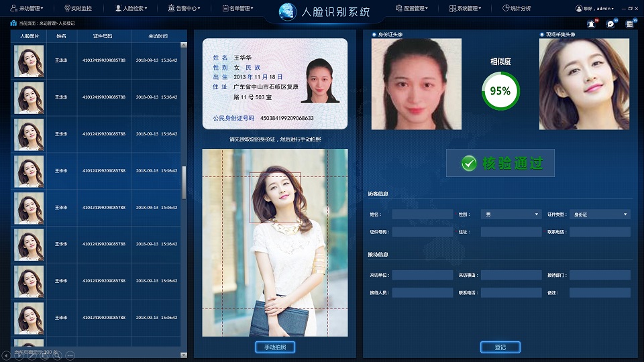
Task: Click the red face detection box
Action: tap(275, 197)
